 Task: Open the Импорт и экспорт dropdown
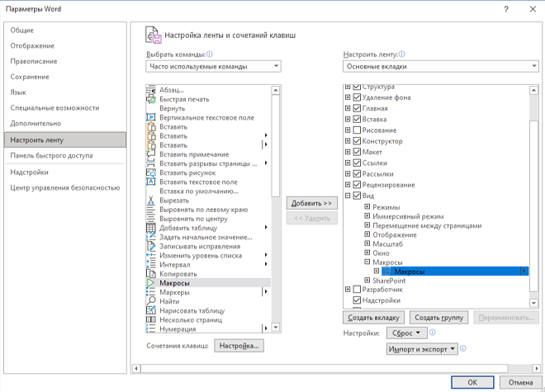click(422, 349)
